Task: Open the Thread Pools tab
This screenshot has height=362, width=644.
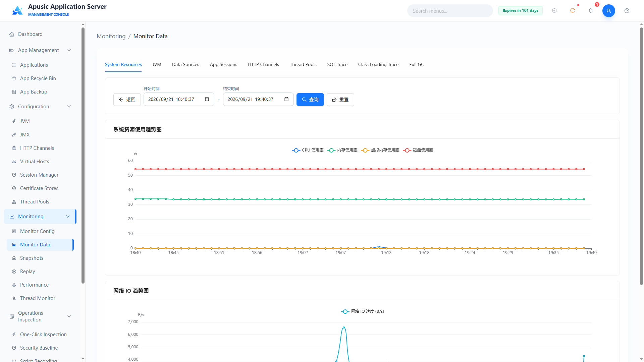Action: pos(303,64)
